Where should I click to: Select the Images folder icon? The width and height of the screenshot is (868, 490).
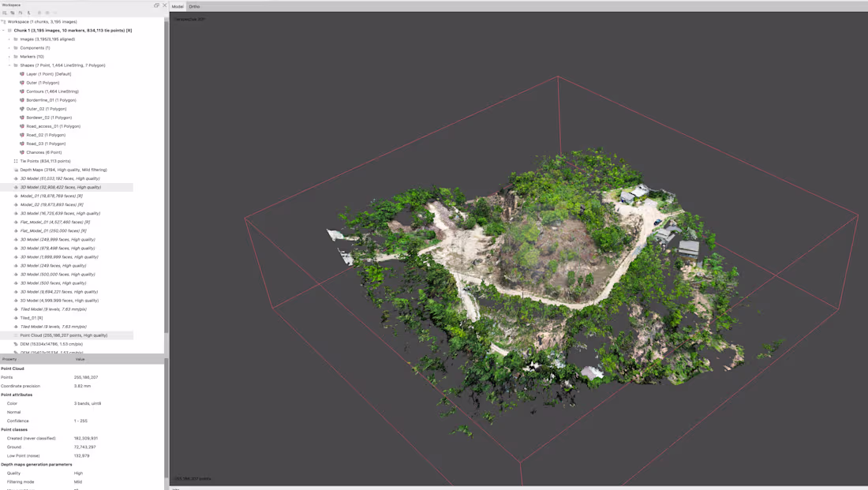16,39
